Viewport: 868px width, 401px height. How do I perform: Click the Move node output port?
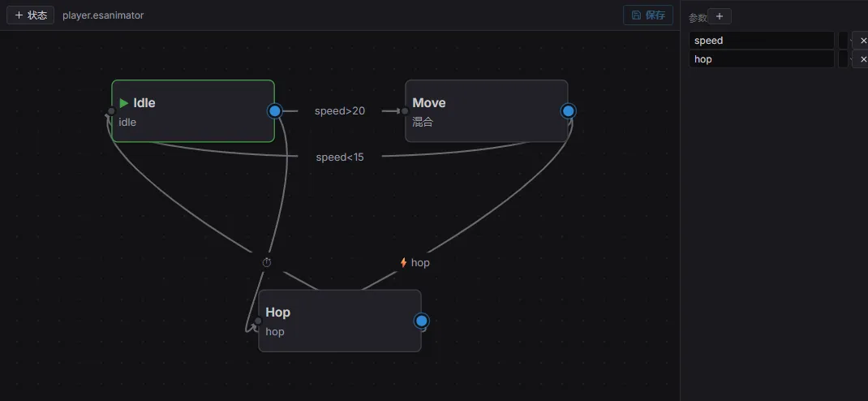tap(568, 110)
